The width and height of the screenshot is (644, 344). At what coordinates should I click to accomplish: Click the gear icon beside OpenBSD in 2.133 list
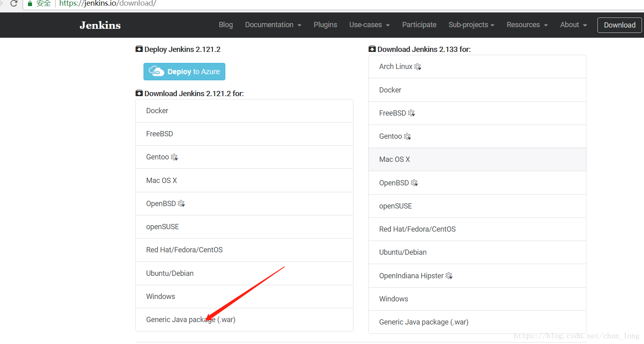414,183
